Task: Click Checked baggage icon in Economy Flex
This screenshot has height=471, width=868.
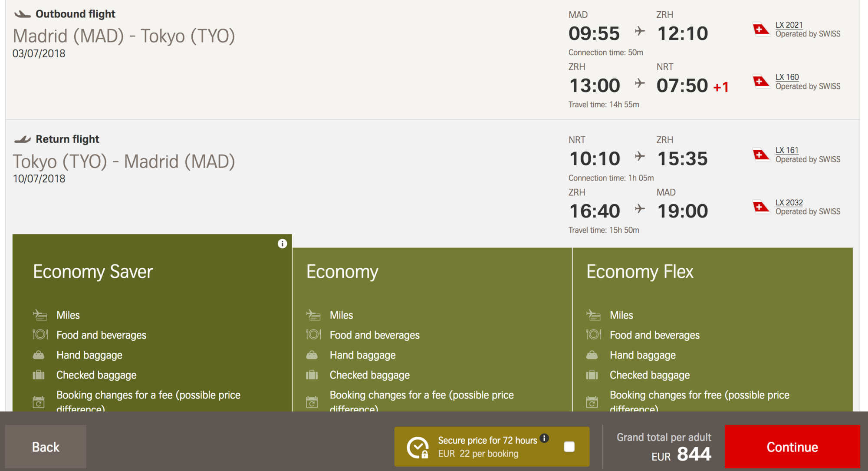Action: tap(592, 375)
